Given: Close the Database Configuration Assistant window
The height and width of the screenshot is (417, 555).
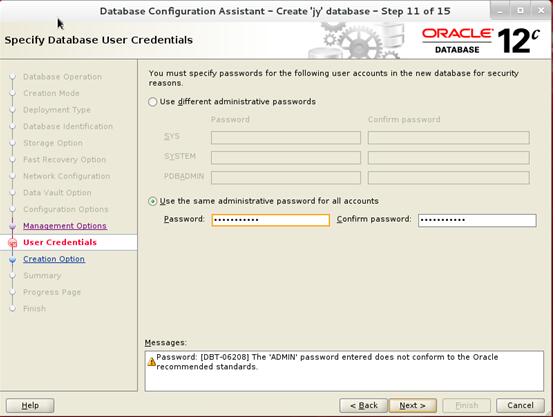Looking at the screenshot, I should [541, 11].
